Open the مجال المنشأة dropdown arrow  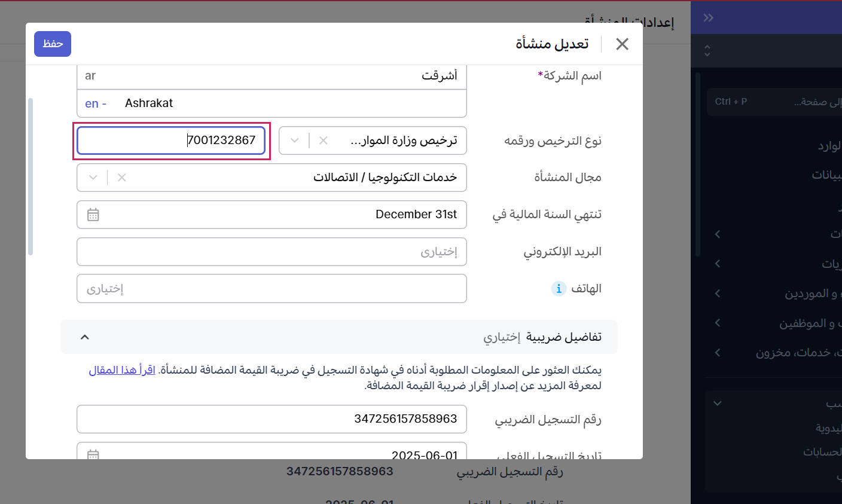coord(93,178)
